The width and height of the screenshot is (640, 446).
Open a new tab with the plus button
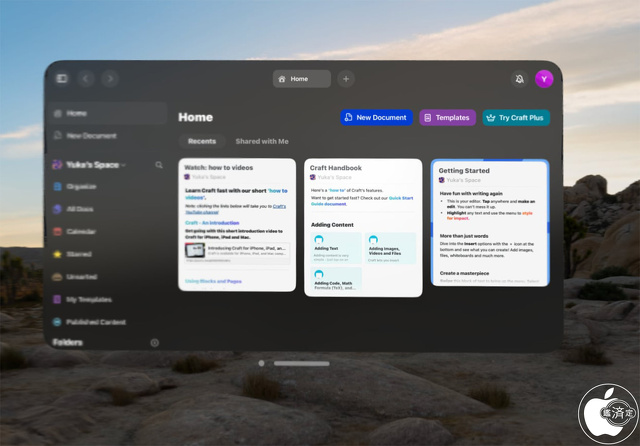click(346, 79)
